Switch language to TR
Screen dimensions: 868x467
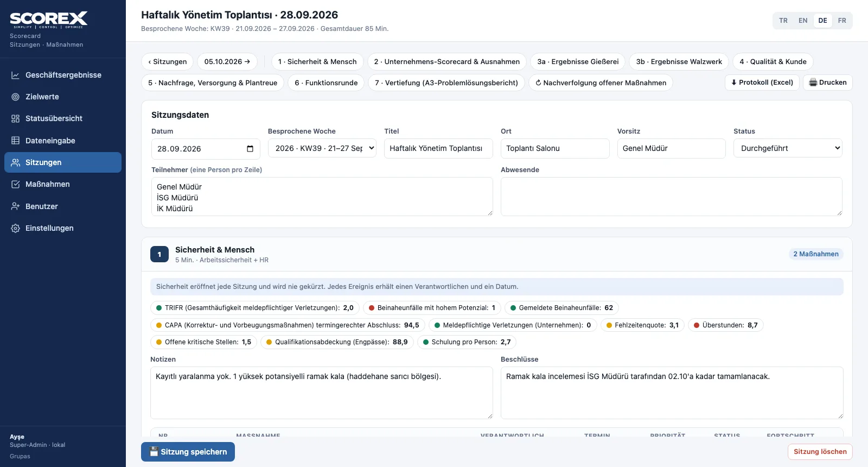783,21
